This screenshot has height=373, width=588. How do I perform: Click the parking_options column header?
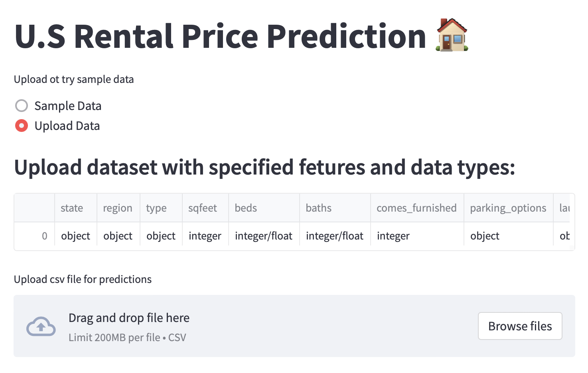pos(508,208)
